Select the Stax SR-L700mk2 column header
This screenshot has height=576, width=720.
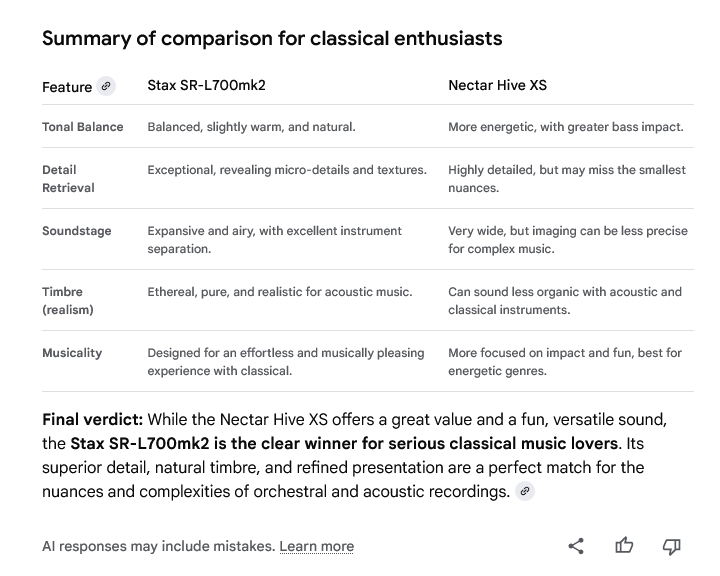206,86
